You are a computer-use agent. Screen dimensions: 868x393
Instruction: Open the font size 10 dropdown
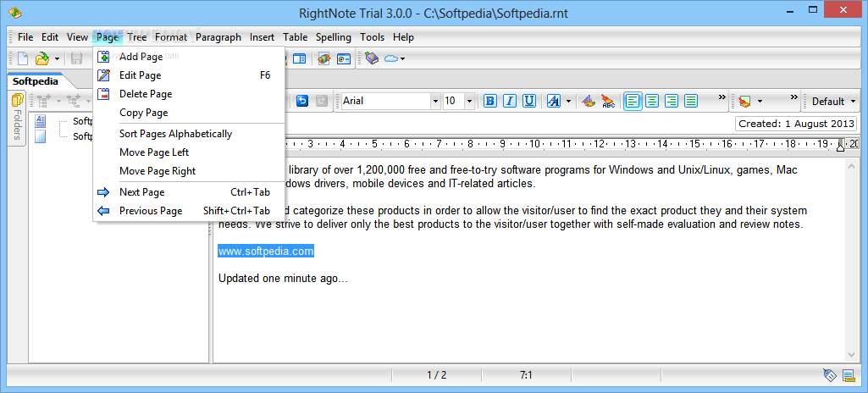[x=469, y=102]
